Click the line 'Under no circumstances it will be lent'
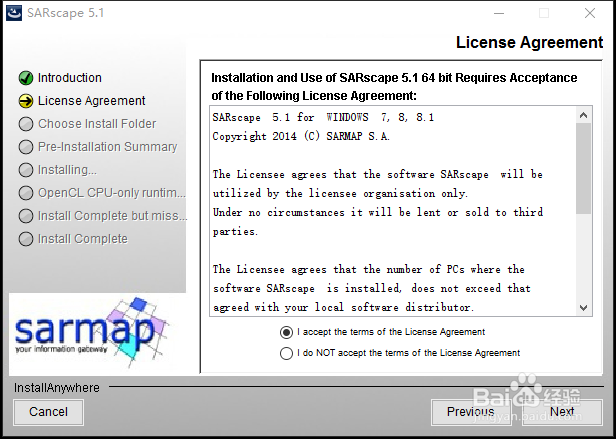 pyautogui.click(x=378, y=213)
